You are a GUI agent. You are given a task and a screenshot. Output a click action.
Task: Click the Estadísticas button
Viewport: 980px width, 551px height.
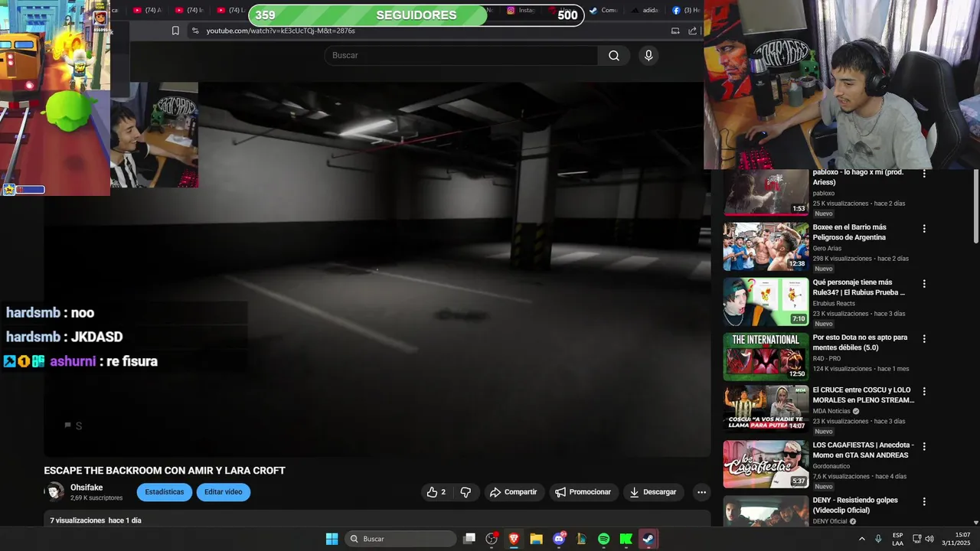click(165, 492)
